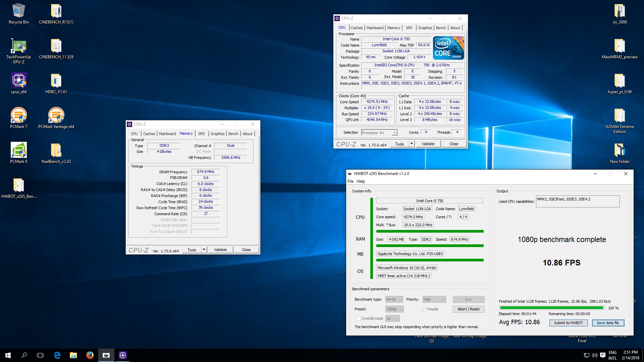Screen dimensions: 644x362
Task: Switch to SPD tab in Memory window
Action: [x=201, y=134]
